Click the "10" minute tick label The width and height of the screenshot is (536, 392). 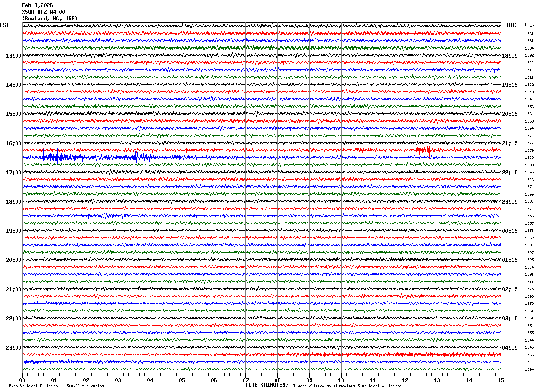tap(341, 380)
